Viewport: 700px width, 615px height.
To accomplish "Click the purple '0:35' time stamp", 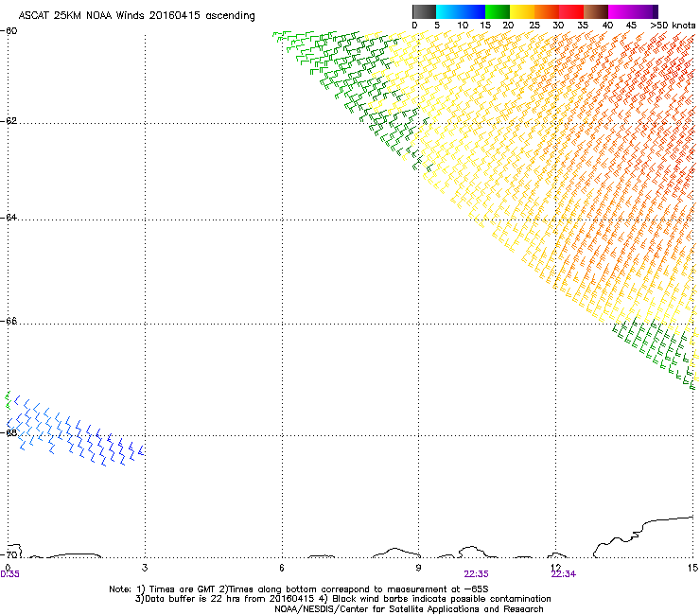I will 9,574.
